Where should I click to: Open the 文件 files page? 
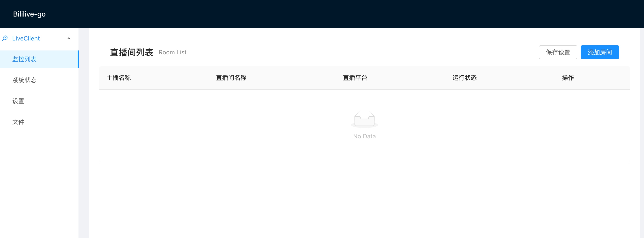(x=18, y=122)
